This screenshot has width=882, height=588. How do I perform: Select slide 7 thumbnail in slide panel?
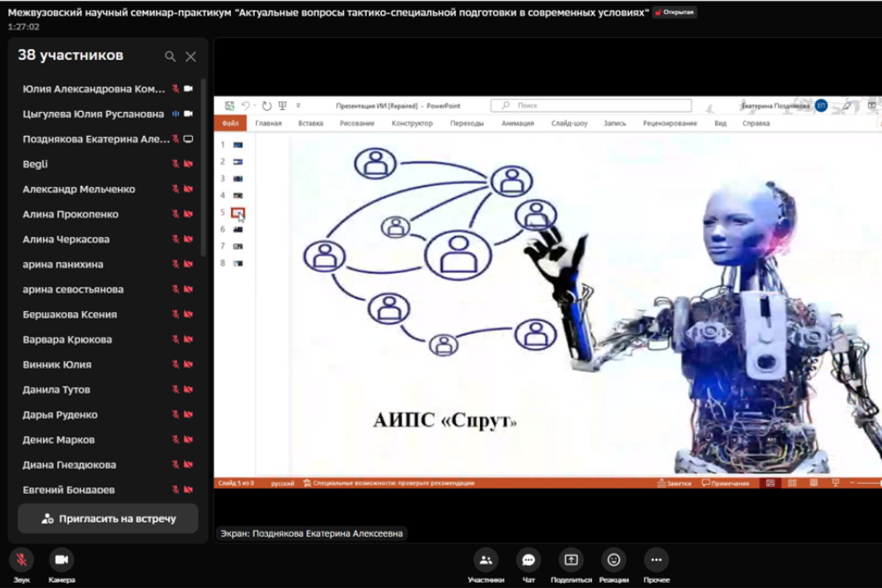(237, 246)
